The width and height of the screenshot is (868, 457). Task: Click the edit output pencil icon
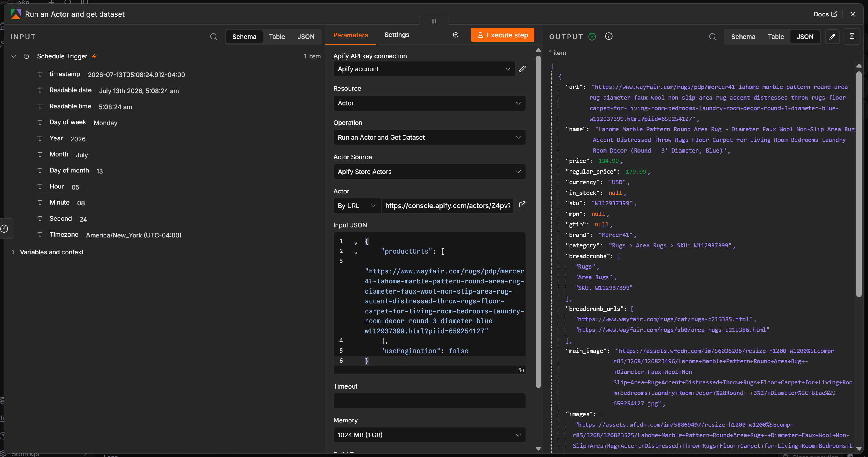832,37
